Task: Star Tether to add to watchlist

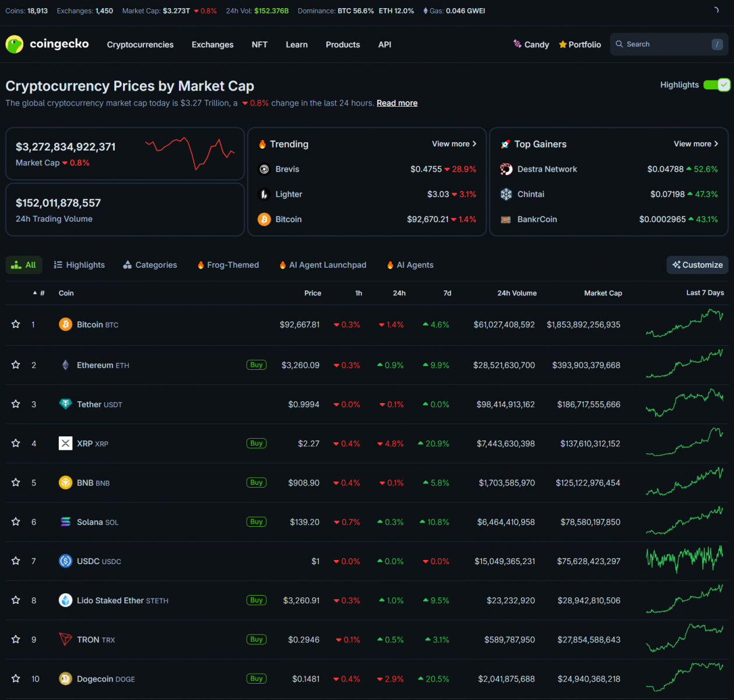Action: 16,404
